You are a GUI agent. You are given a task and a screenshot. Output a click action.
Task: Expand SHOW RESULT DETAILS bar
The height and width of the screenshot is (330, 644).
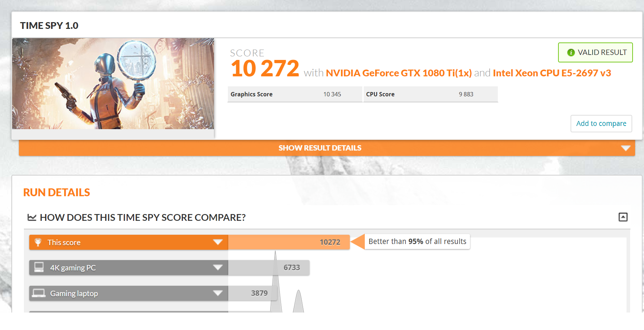coord(327,148)
